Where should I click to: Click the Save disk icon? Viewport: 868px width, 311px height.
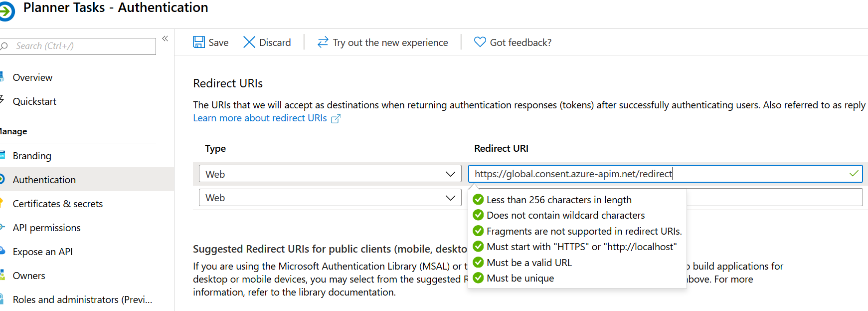pos(199,42)
